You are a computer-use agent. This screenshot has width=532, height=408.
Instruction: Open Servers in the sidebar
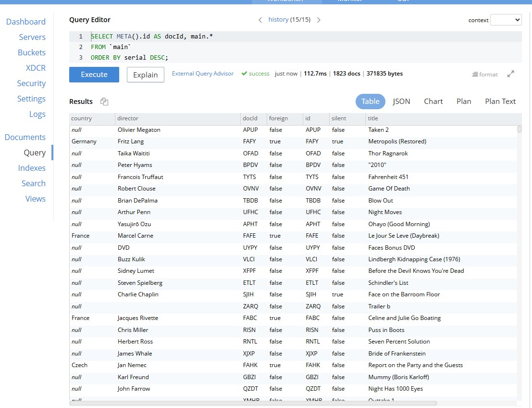pyautogui.click(x=32, y=37)
